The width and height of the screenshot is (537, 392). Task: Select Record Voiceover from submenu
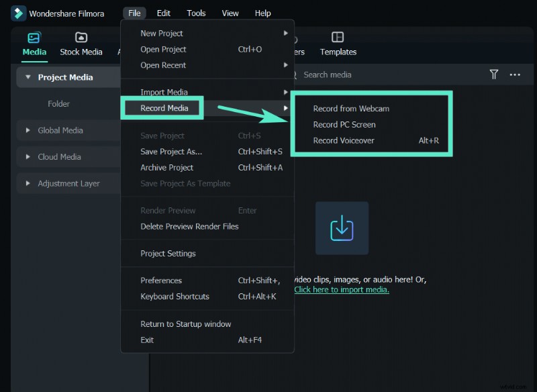tap(344, 141)
